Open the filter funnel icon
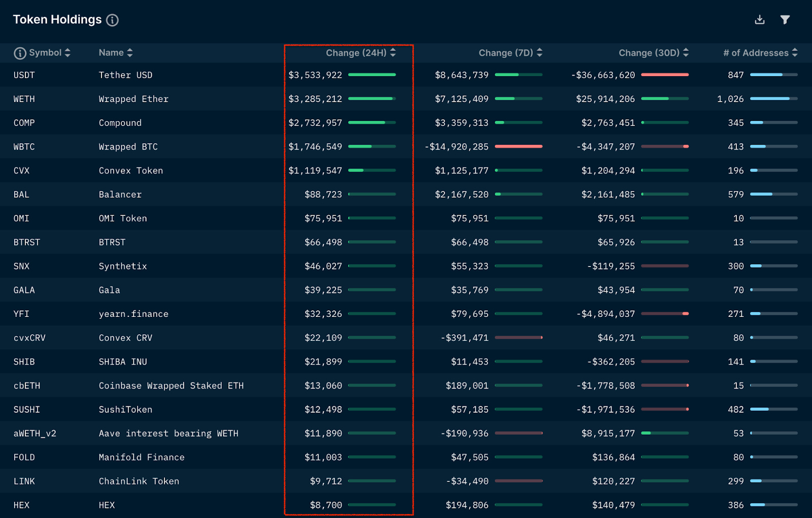The height and width of the screenshot is (518, 812). pos(785,20)
